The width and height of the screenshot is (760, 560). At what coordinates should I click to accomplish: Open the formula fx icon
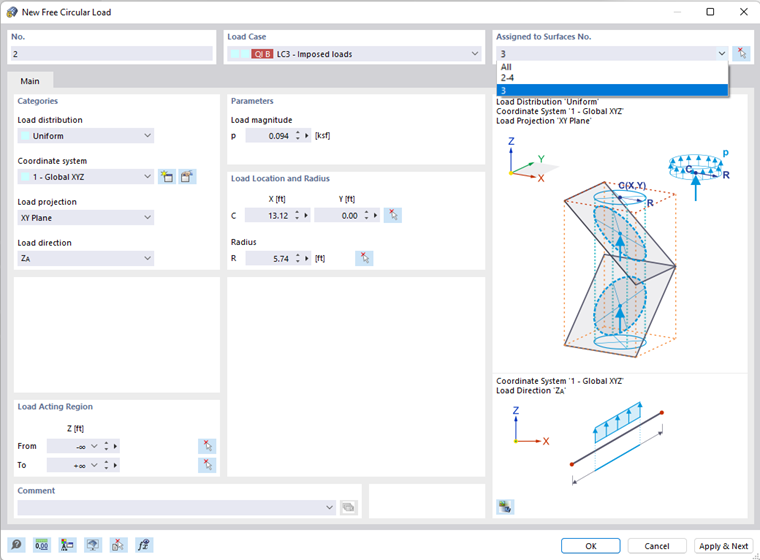click(x=143, y=545)
